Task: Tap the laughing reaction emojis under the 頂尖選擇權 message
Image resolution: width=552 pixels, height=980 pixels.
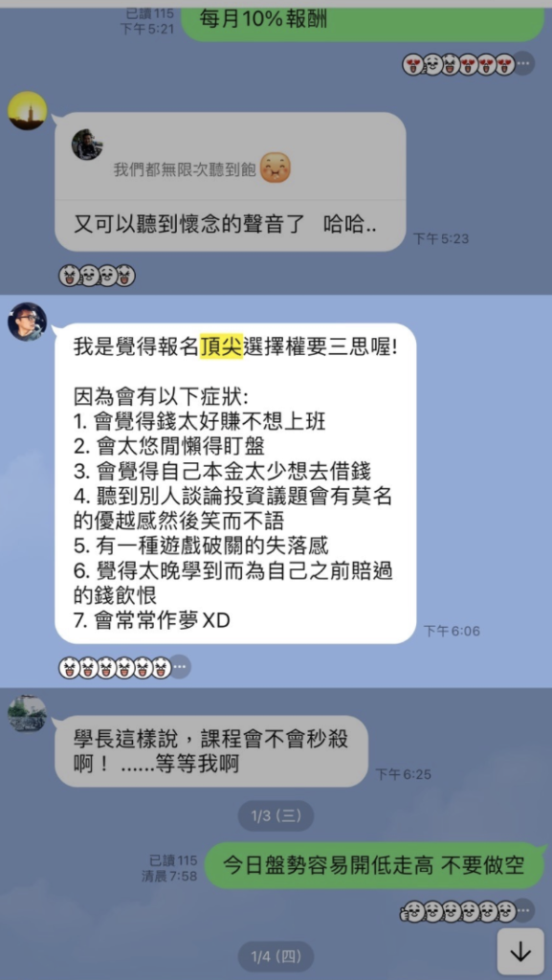Action: pyautogui.click(x=115, y=667)
